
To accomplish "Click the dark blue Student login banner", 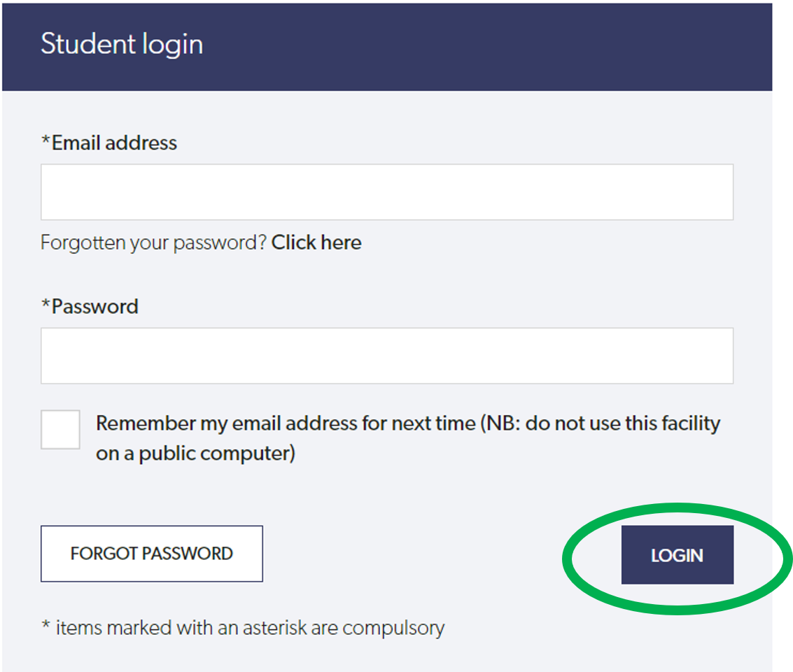I will coord(387,47).
